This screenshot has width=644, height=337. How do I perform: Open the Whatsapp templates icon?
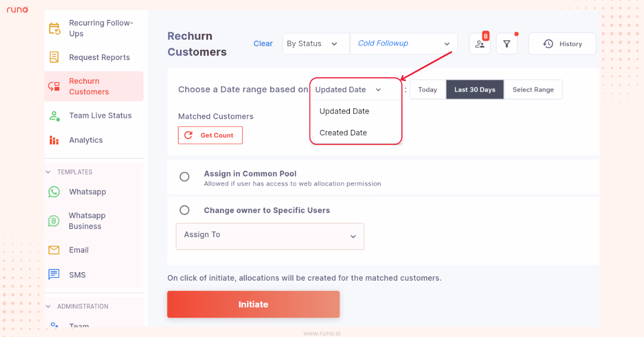[x=54, y=192]
